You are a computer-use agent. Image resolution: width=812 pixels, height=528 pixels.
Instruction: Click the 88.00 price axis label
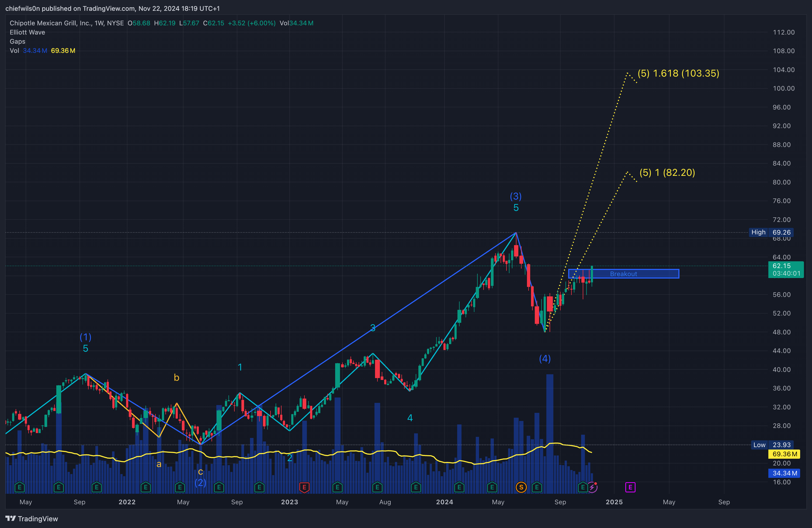[782, 145]
